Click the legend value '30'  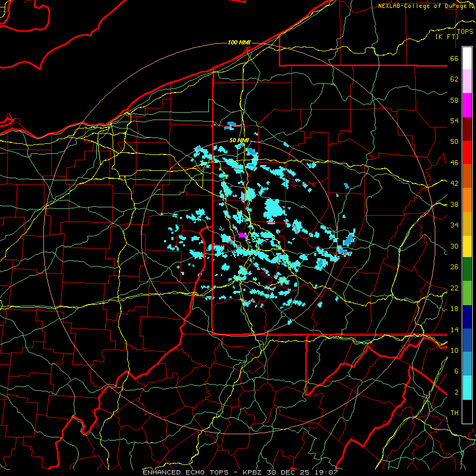tap(454, 246)
